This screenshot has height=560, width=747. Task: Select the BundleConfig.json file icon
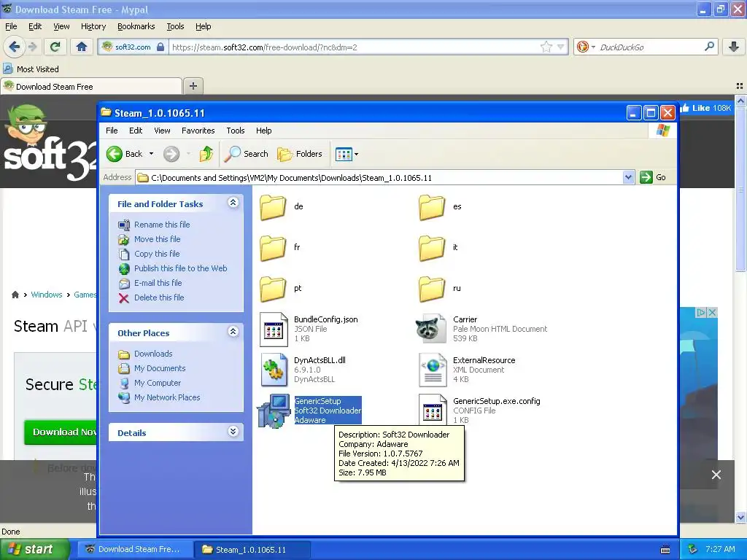coord(274,329)
